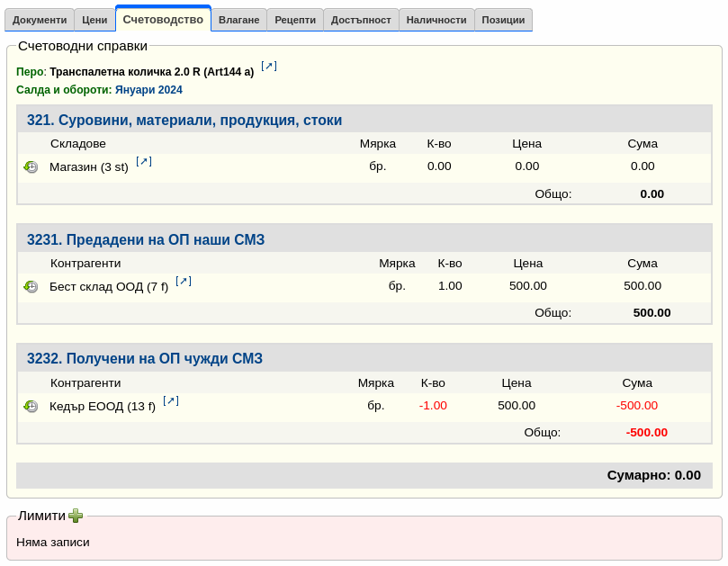Open external link icon next to Транспалетна количка
Viewport: 728px width, 566px height.
pyautogui.click(x=269, y=66)
